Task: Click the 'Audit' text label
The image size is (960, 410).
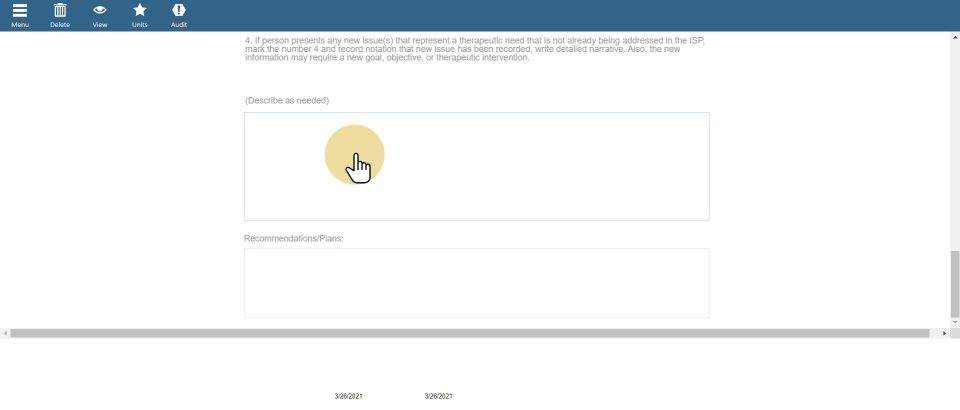Action: 179,24
